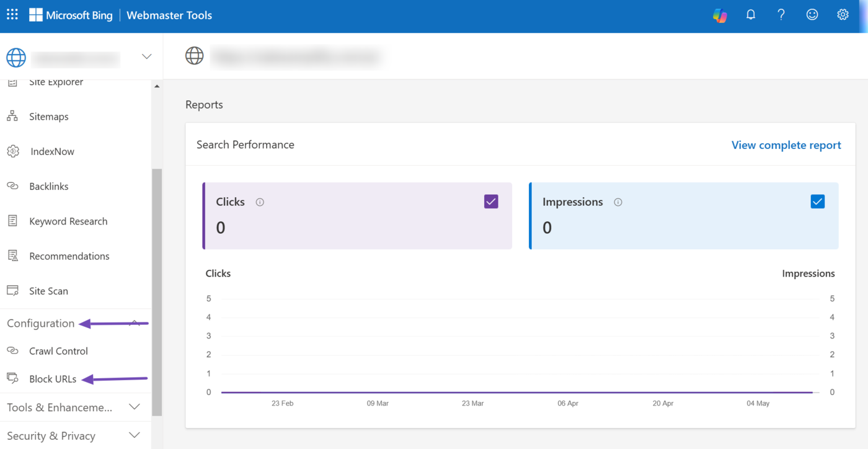868x449 pixels.
Task: Expand the Security & Privacy section
Action: click(x=135, y=436)
